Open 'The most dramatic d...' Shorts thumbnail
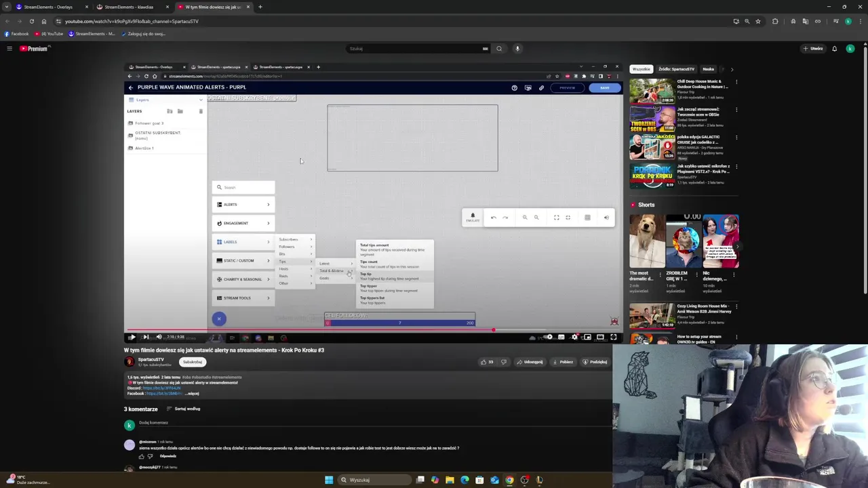The width and height of the screenshot is (868, 488). (647, 241)
